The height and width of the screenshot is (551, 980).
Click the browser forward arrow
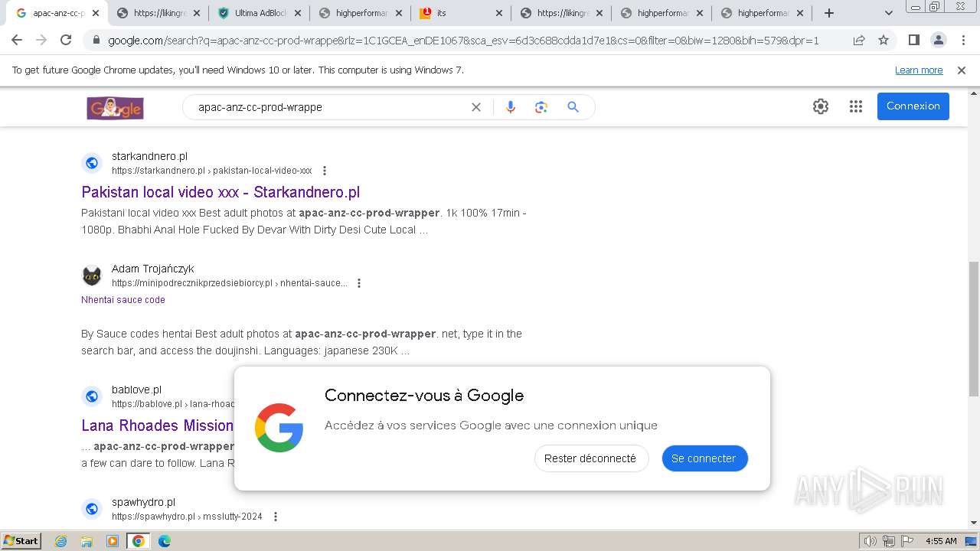(x=41, y=40)
